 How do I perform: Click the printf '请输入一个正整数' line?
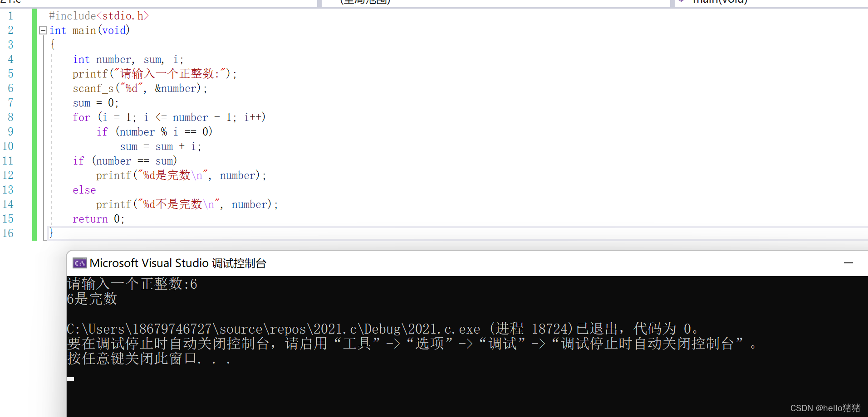(155, 74)
